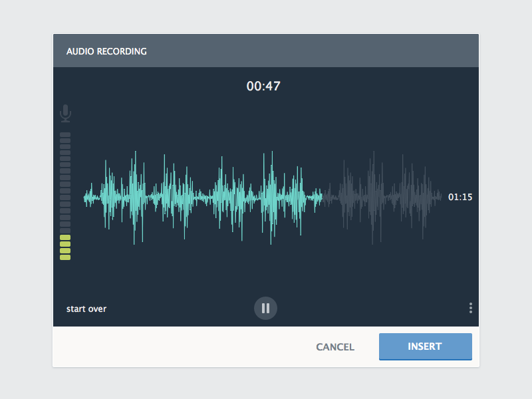Click the top of the input level meter
The height and width of the screenshot is (399, 532).
point(65,135)
